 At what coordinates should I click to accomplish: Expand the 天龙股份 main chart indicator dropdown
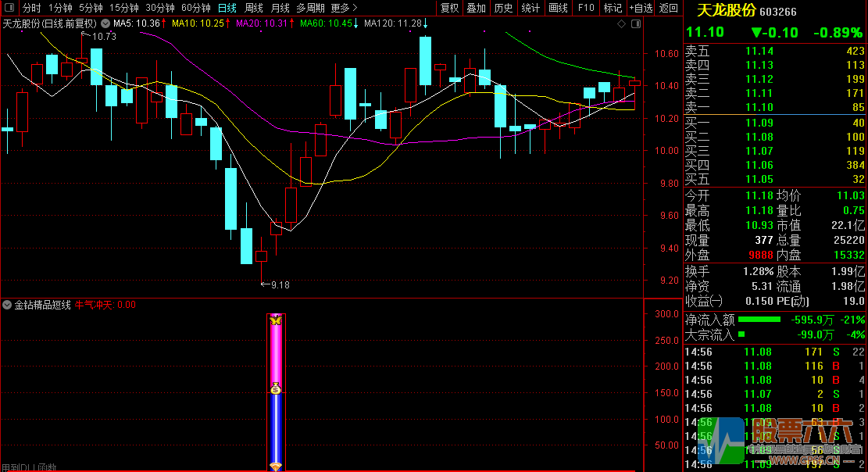pos(105,23)
